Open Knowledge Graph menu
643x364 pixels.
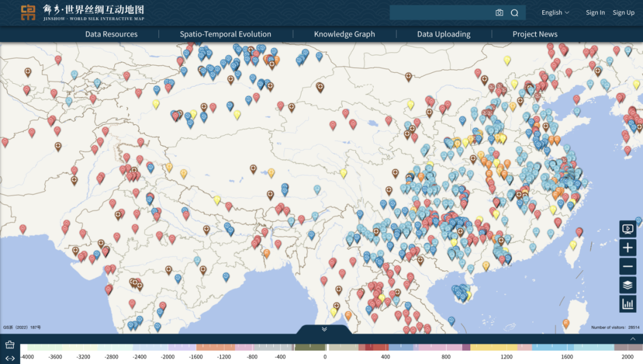345,34
